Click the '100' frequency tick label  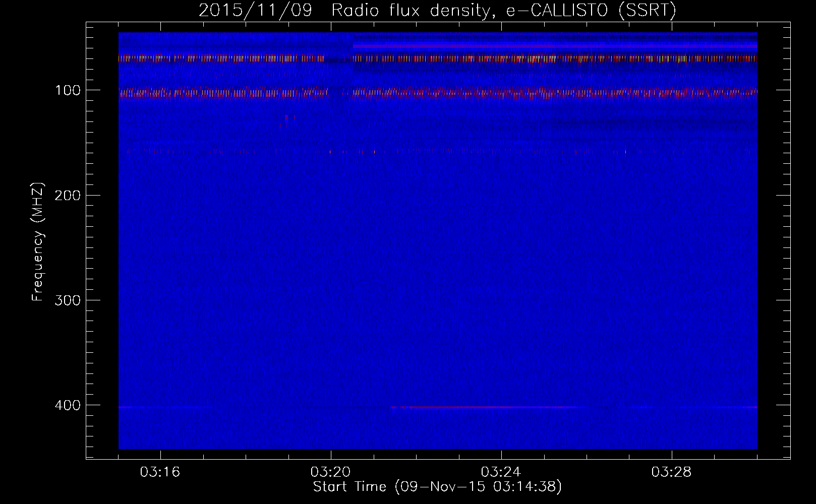coord(68,90)
